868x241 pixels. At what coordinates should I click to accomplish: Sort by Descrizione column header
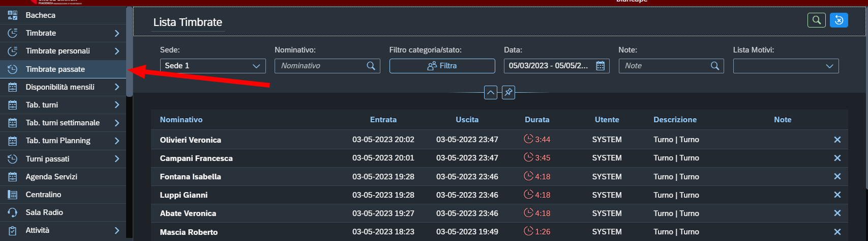point(675,120)
